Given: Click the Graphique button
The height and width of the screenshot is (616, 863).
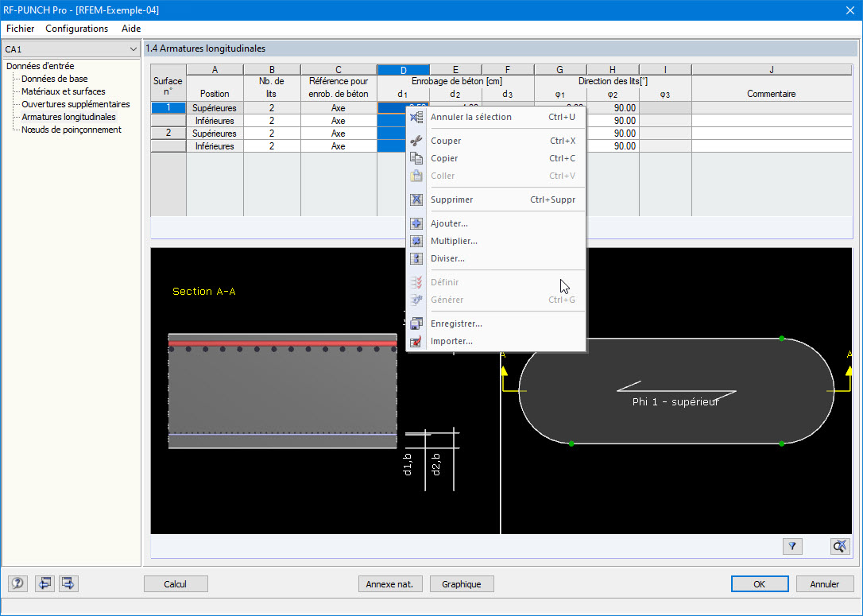Looking at the screenshot, I should coord(461,584).
